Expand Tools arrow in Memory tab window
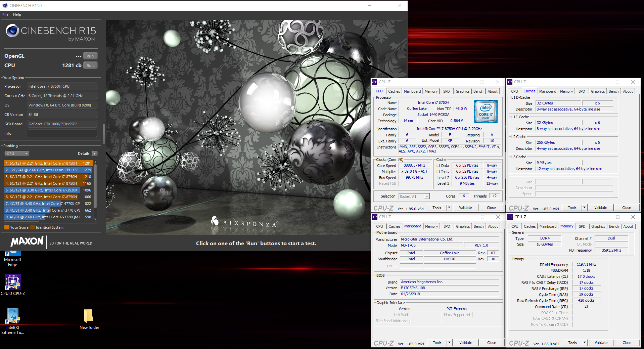 585,343
